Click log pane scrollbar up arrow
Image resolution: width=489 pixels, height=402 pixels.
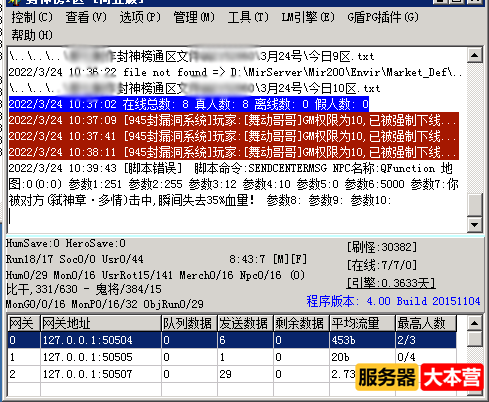click(x=475, y=55)
